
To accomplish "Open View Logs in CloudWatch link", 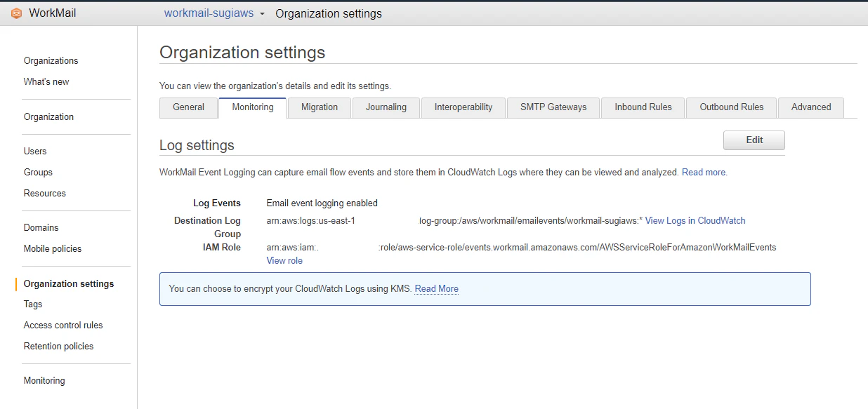I will pyautogui.click(x=695, y=221).
